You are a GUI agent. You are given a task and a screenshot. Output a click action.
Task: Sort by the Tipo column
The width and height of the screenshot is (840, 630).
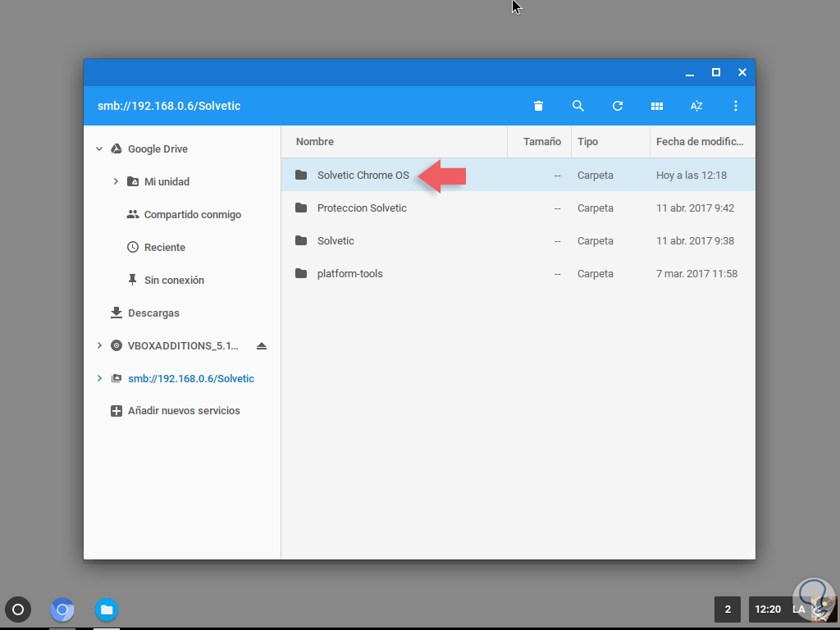pyautogui.click(x=587, y=141)
